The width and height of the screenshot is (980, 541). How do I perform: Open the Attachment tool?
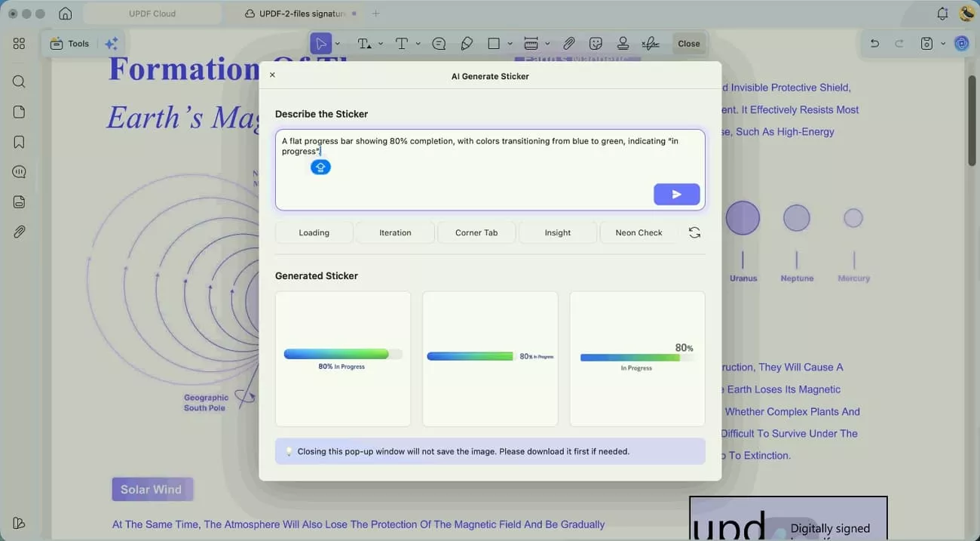(569, 43)
